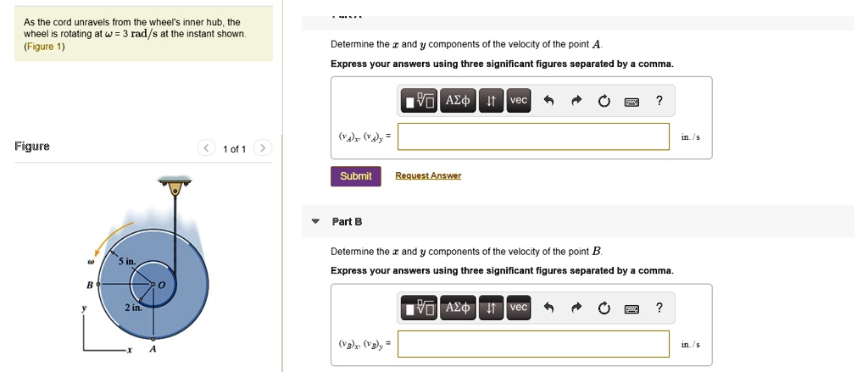The image size is (868, 372).
Task: Reset the Part B answer field
Action: tap(604, 308)
